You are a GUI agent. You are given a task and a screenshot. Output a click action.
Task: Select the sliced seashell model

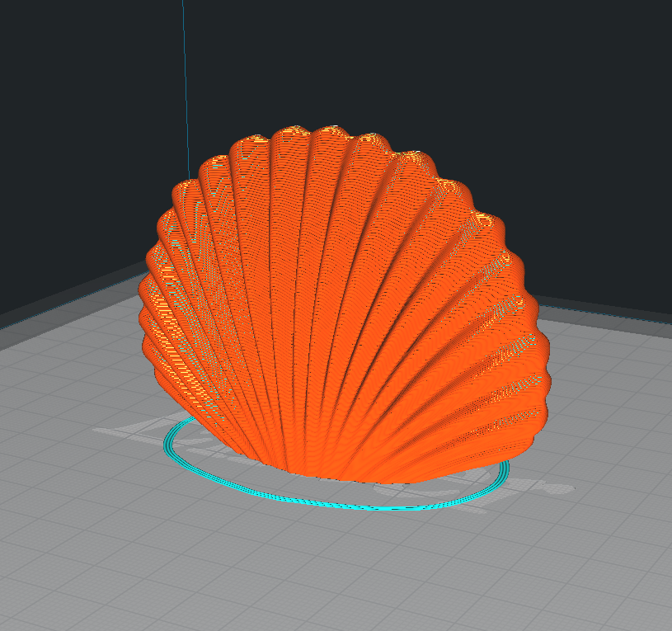(x=330, y=313)
